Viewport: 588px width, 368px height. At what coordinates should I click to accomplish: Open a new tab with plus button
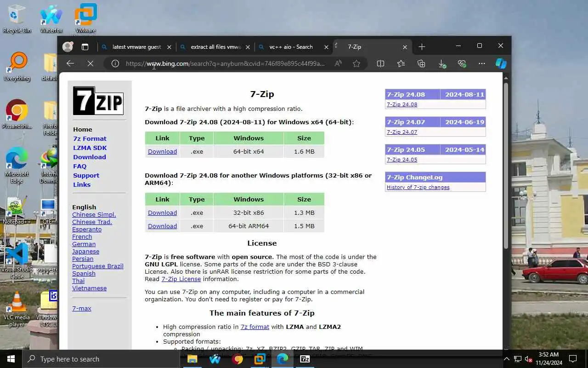coord(422,47)
